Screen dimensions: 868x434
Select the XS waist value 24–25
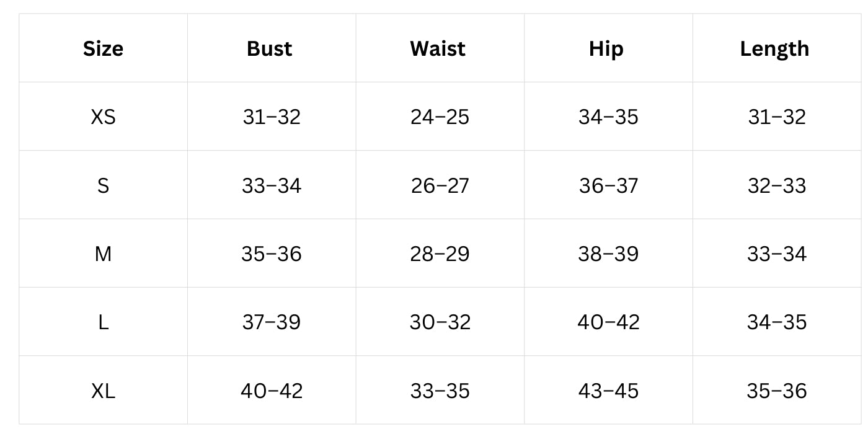tap(440, 117)
